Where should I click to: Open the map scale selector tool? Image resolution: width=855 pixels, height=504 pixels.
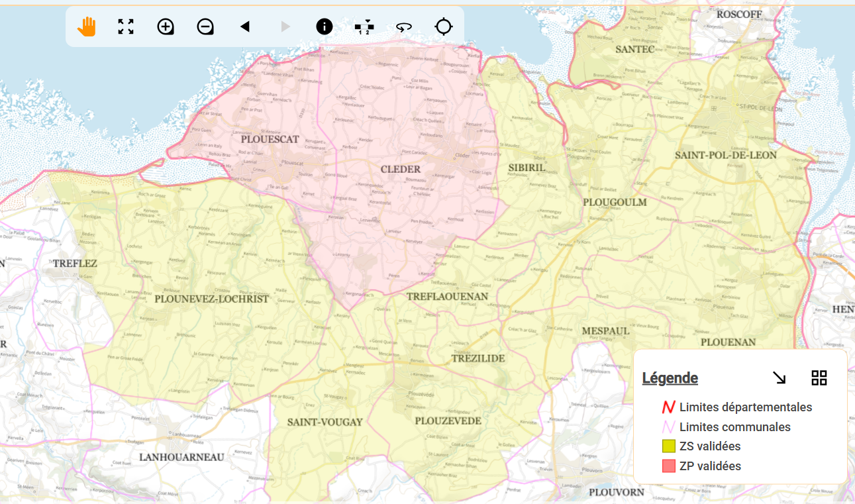[364, 26]
